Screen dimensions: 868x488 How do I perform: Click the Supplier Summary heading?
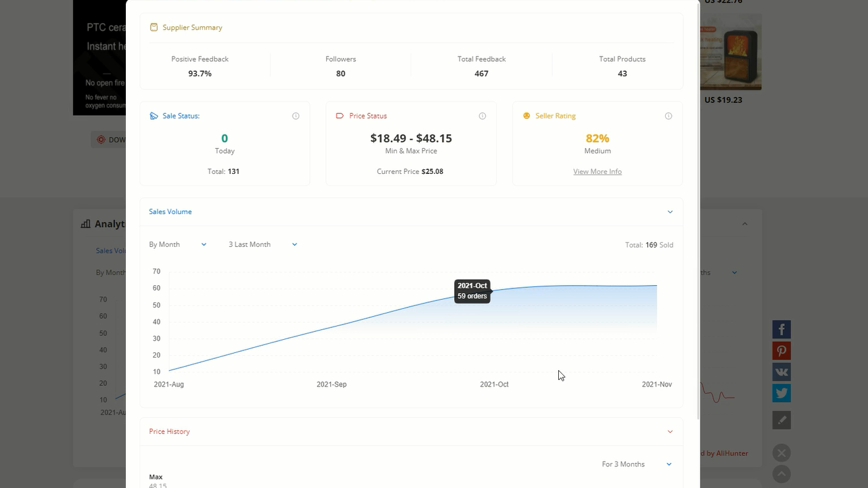192,28
